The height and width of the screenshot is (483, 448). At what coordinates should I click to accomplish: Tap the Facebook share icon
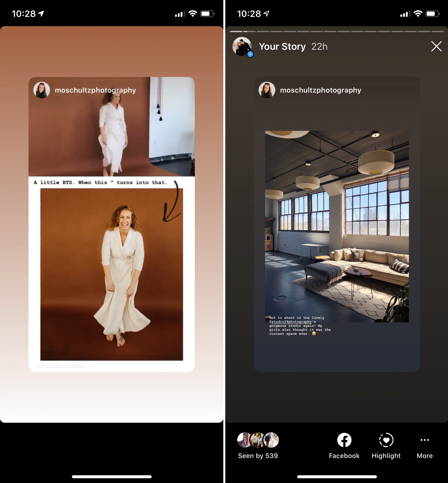(344, 440)
